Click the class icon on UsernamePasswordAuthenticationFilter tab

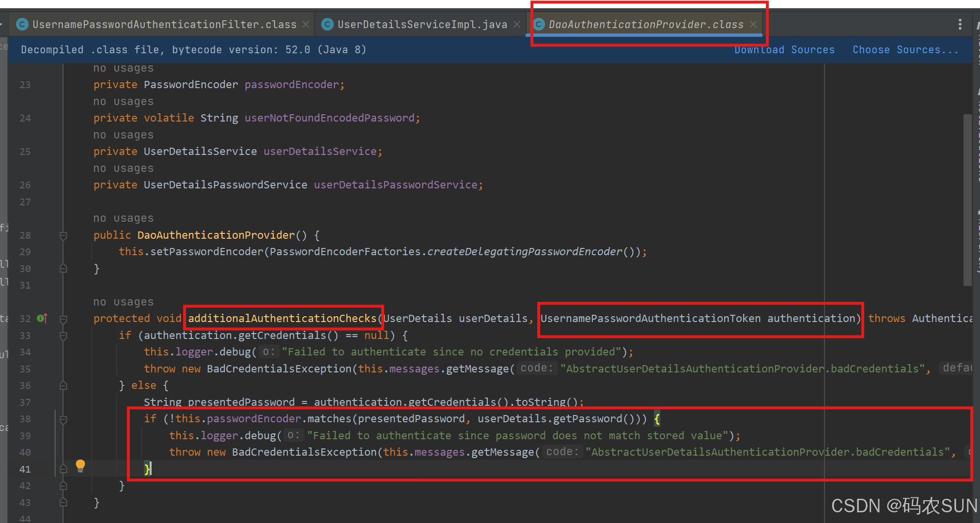(22, 24)
